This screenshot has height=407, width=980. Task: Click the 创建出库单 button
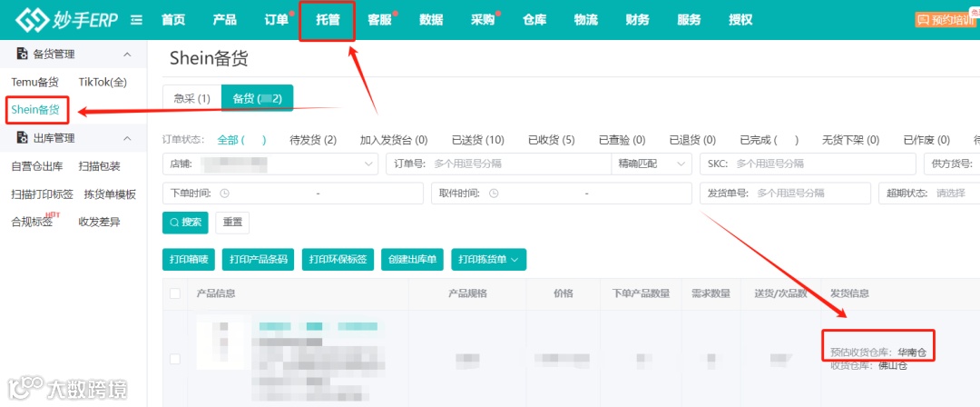[413, 259]
